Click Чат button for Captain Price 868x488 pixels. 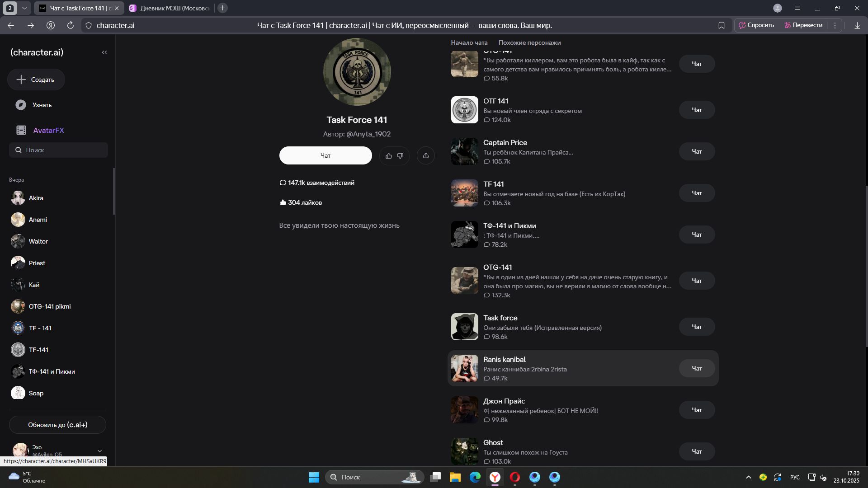[697, 151]
